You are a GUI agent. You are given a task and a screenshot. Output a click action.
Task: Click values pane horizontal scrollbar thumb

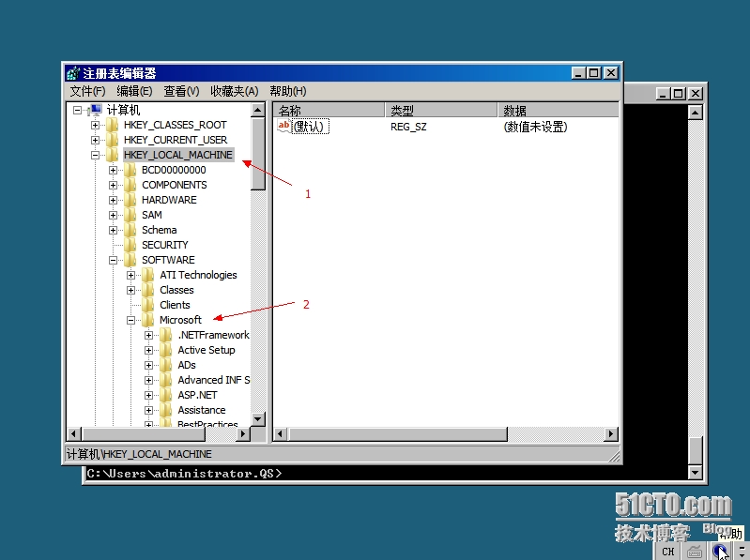[397, 434]
